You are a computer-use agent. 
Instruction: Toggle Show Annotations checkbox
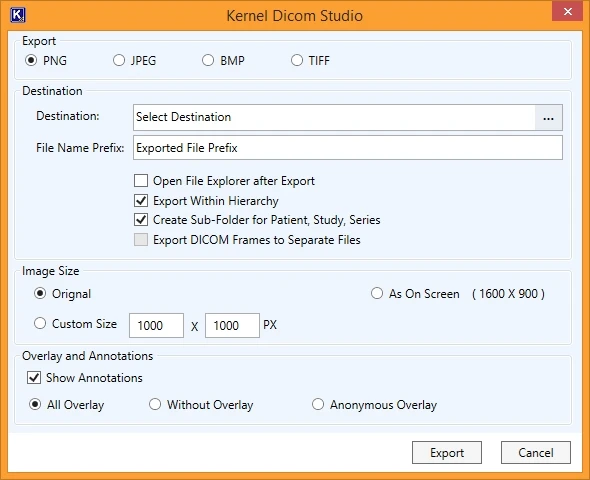tap(34, 377)
